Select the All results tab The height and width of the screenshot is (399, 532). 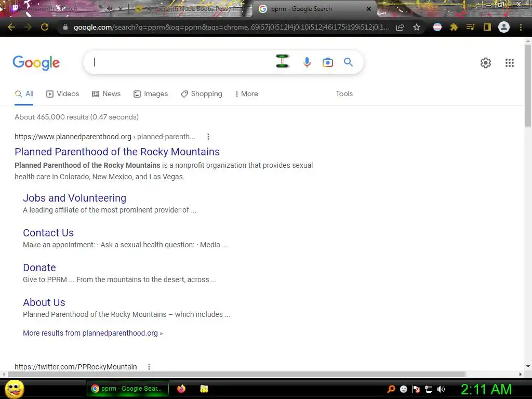[x=24, y=94]
